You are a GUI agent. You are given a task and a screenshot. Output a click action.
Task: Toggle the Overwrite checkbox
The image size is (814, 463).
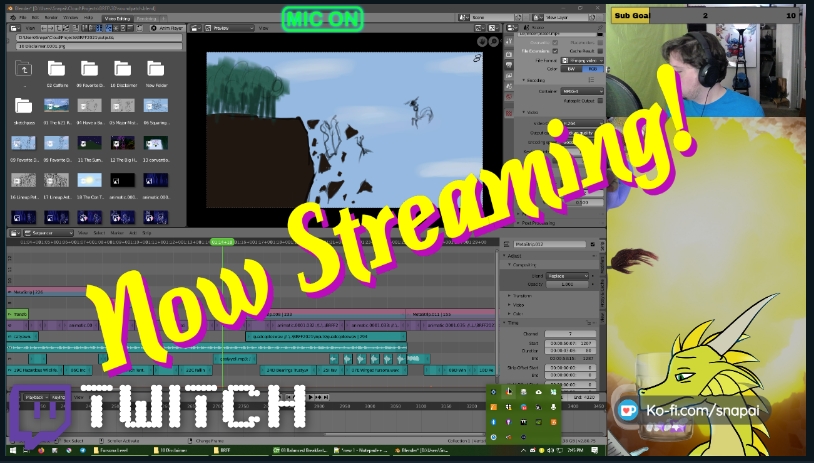[555, 43]
